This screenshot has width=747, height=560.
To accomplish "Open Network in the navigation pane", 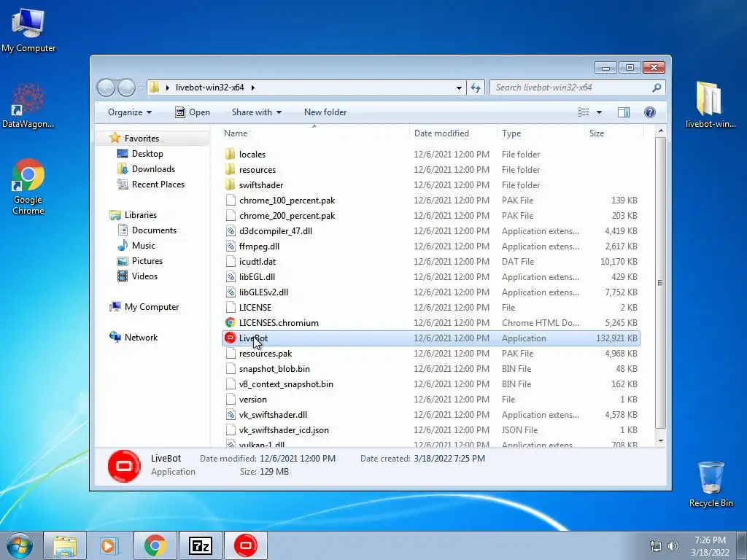I will point(141,337).
